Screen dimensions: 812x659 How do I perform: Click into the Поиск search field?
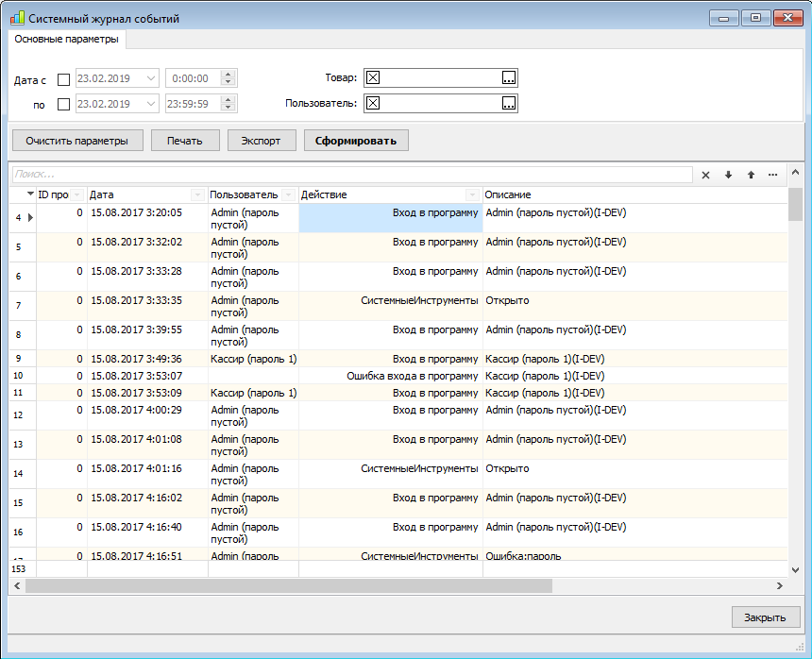[352, 175]
